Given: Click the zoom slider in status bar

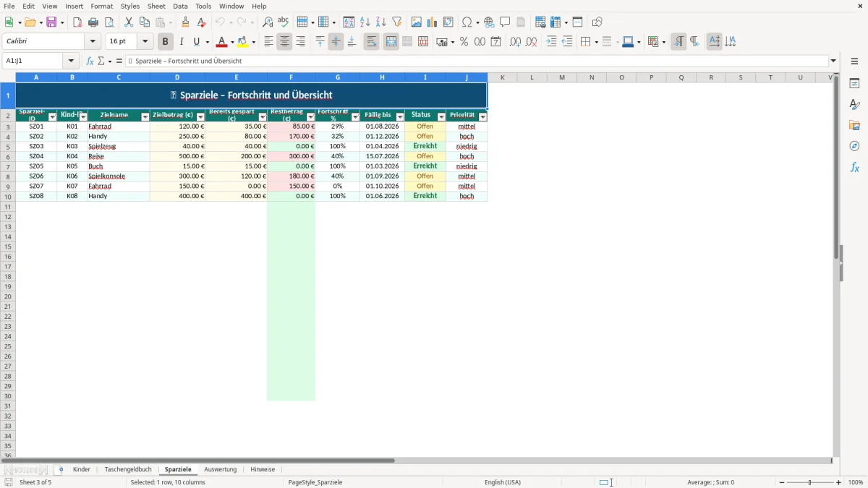Looking at the screenshot, I should pos(810,482).
